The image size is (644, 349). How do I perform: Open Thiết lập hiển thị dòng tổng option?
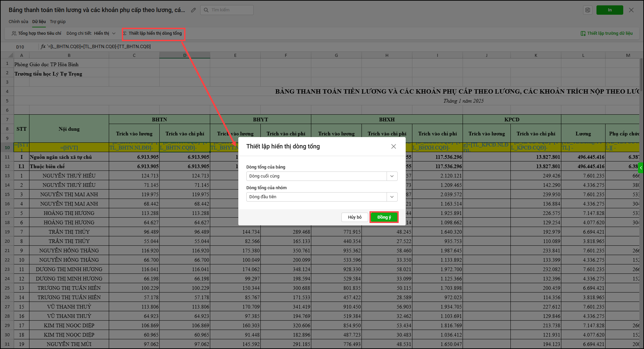click(x=153, y=33)
